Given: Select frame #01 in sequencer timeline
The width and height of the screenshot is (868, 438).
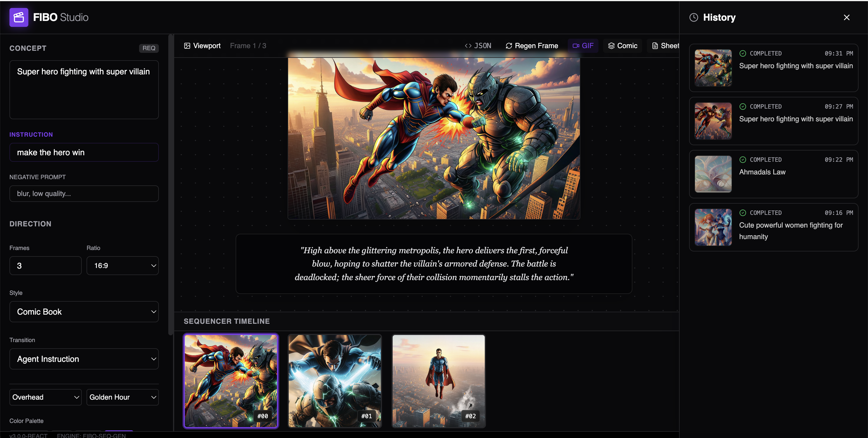Looking at the screenshot, I should click(x=335, y=381).
